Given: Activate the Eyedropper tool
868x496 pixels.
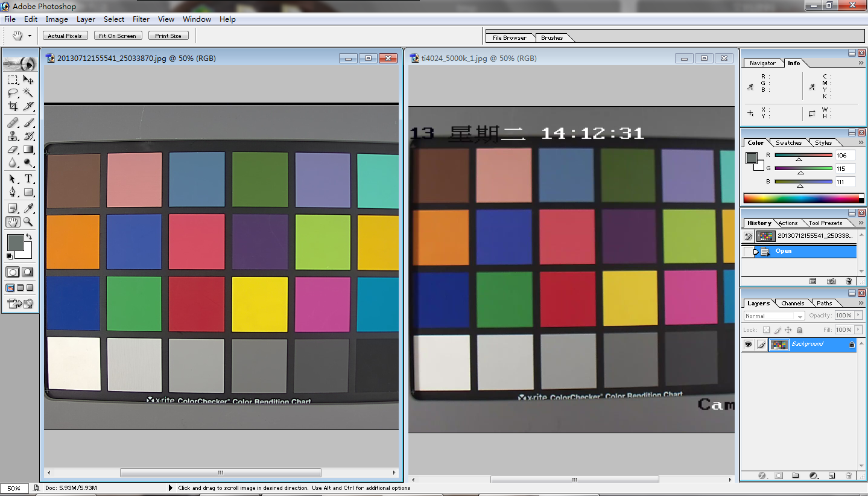Looking at the screenshot, I should click(x=28, y=208).
